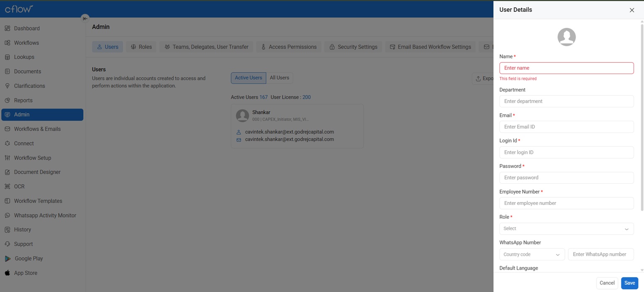The height and width of the screenshot is (292, 644).
Task: Click the App Store apple icon
Action: (7, 273)
